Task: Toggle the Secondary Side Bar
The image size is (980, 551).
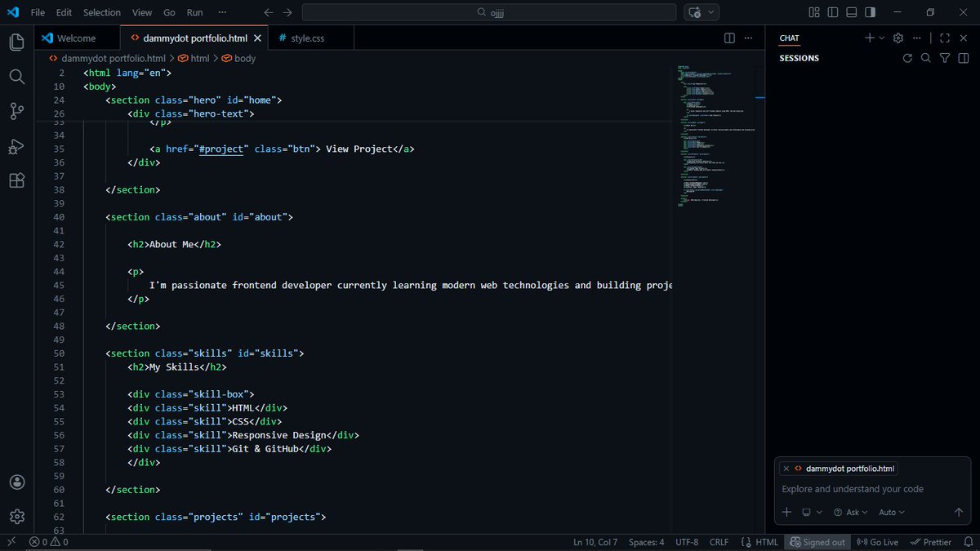Action: pyautogui.click(x=871, y=12)
